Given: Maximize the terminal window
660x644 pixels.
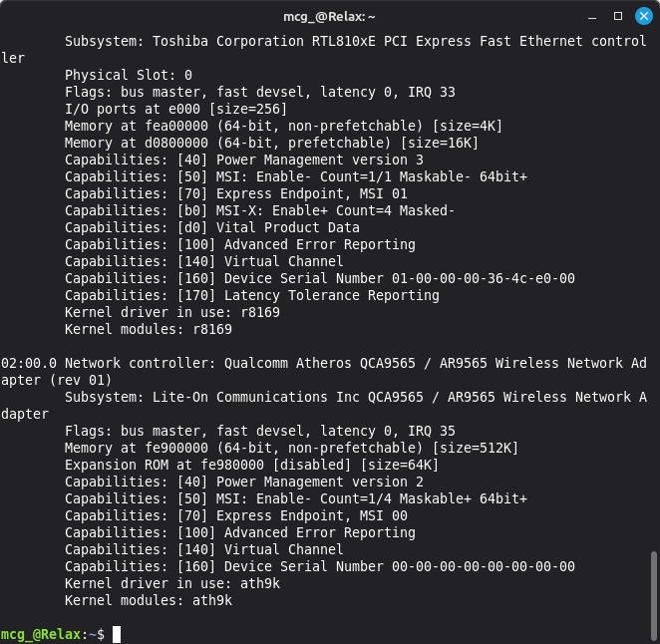Looking at the screenshot, I should [x=618, y=16].
